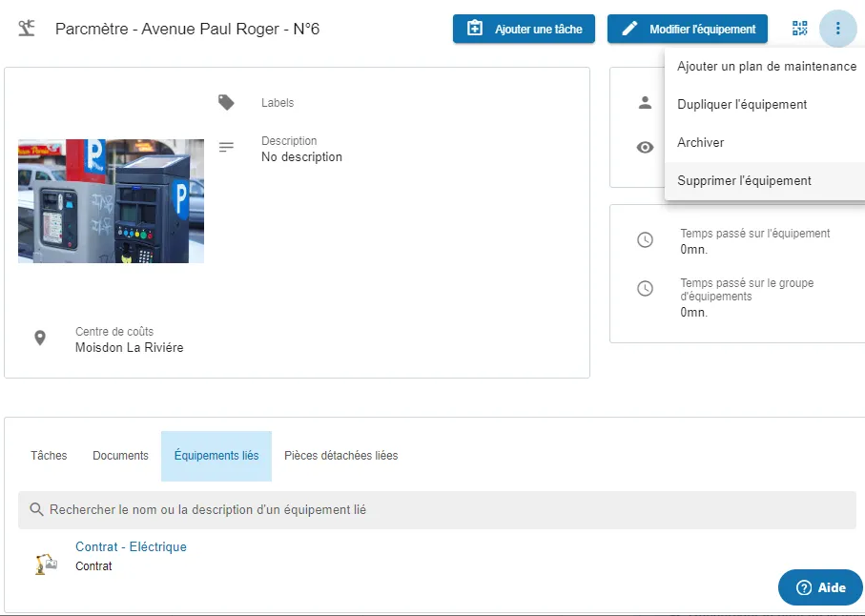Click the Labels field label
This screenshot has height=616, width=865.
click(x=278, y=103)
